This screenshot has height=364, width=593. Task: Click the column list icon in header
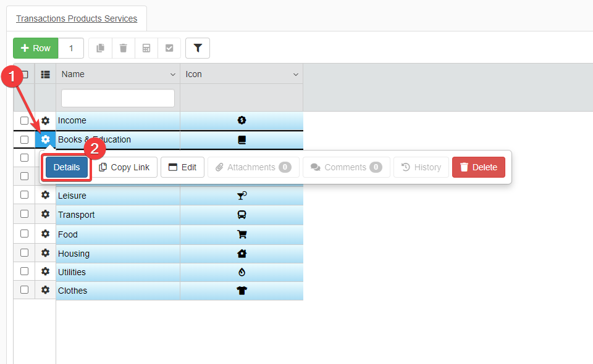(x=45, y=74)
